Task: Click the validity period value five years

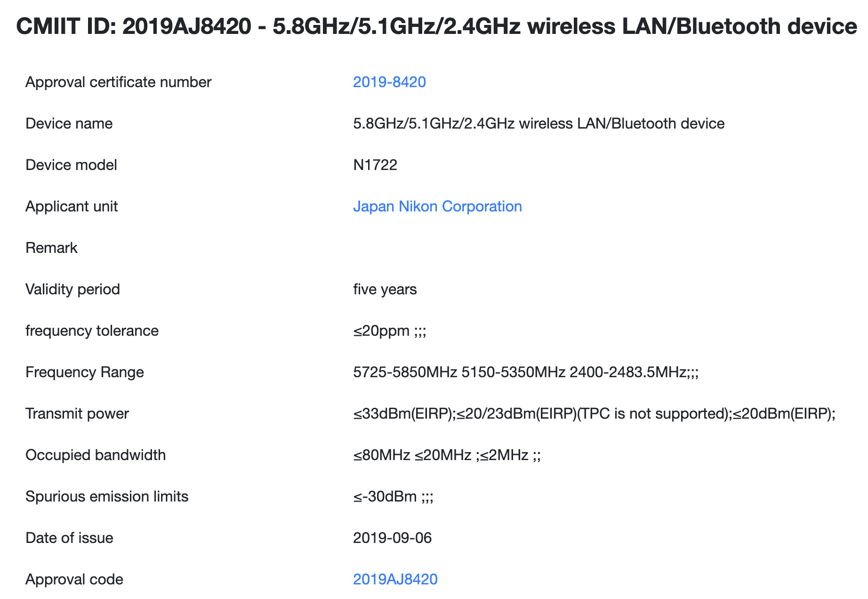Action: point(385,289)
